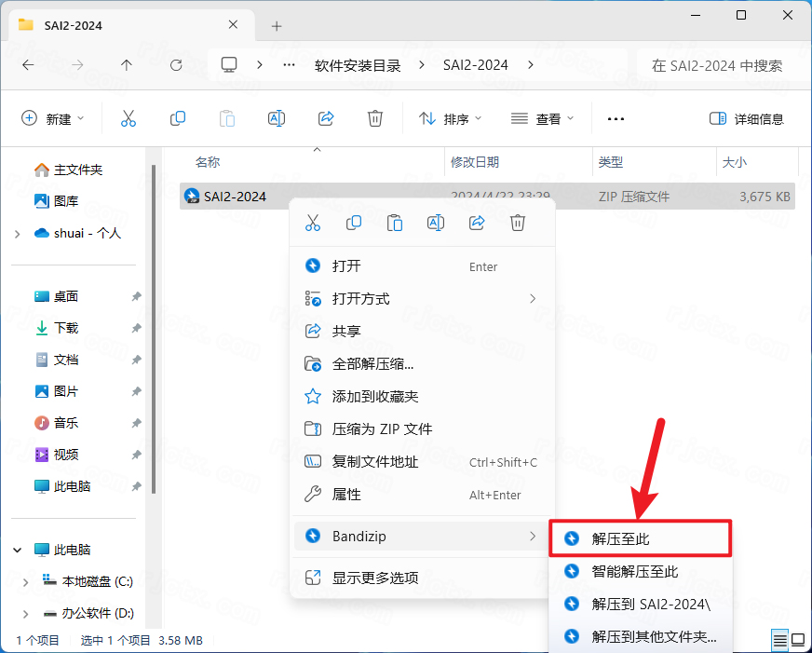Screen dimensions: 812x653
Task: Open 文档 in the sidebar
Action: point(56,360)
